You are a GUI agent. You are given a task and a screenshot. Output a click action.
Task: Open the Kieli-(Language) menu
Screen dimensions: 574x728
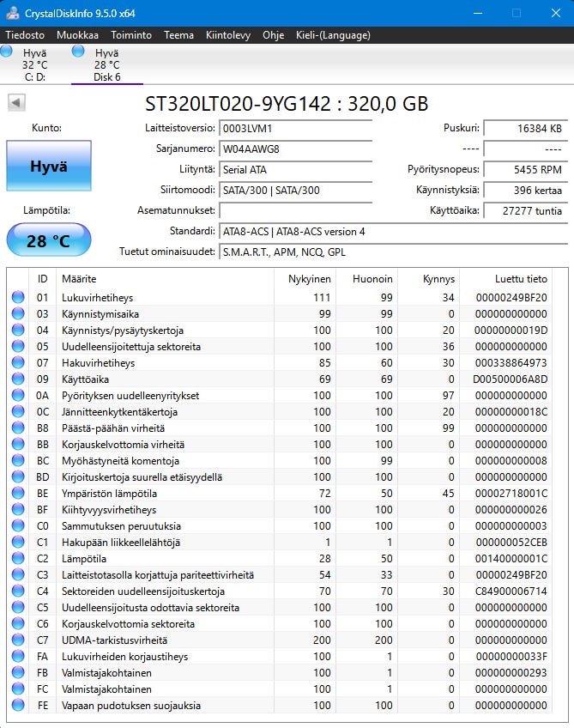coord(333,35)
